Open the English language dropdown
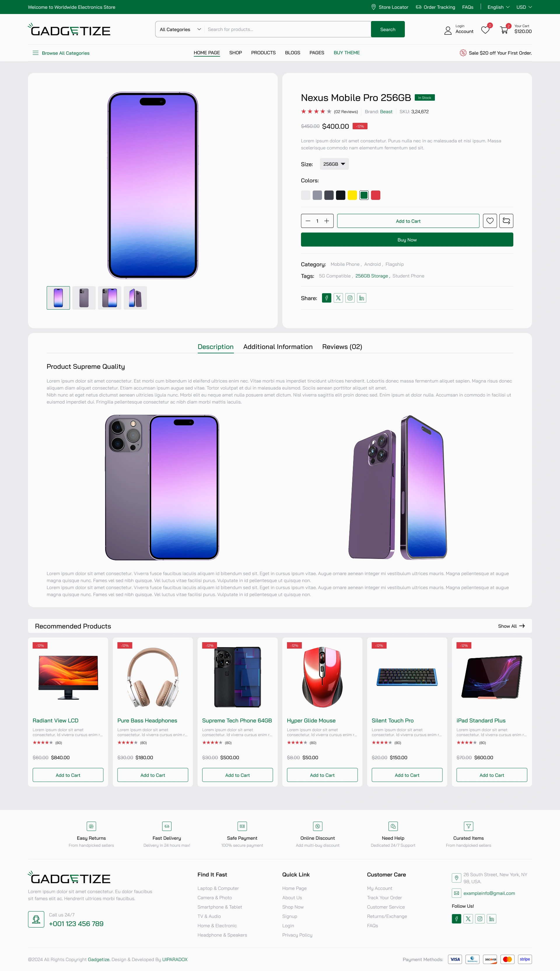This screenshot has height=971, width=560. (x=498, y=7)
